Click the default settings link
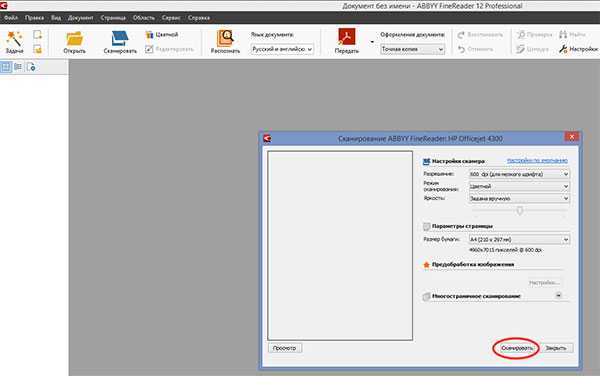This screenshot has width=600, height=376. tap(537, 161)
